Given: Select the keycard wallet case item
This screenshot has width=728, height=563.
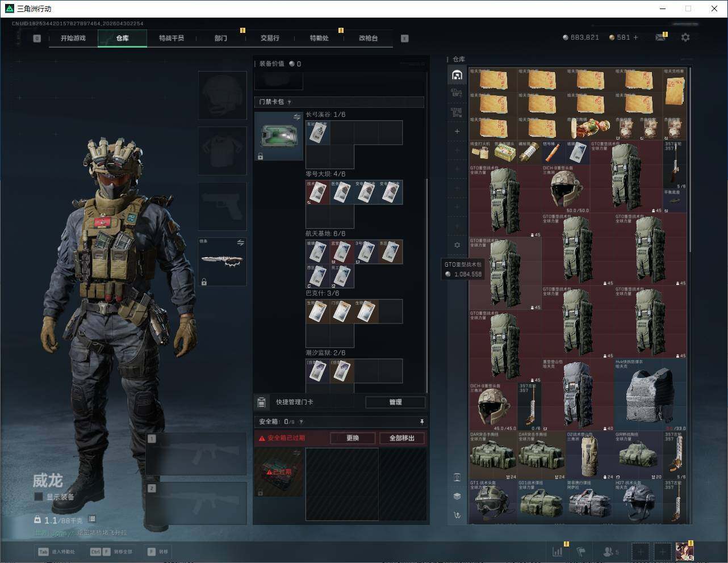Looking at the screenshot, I should (279, 136).
